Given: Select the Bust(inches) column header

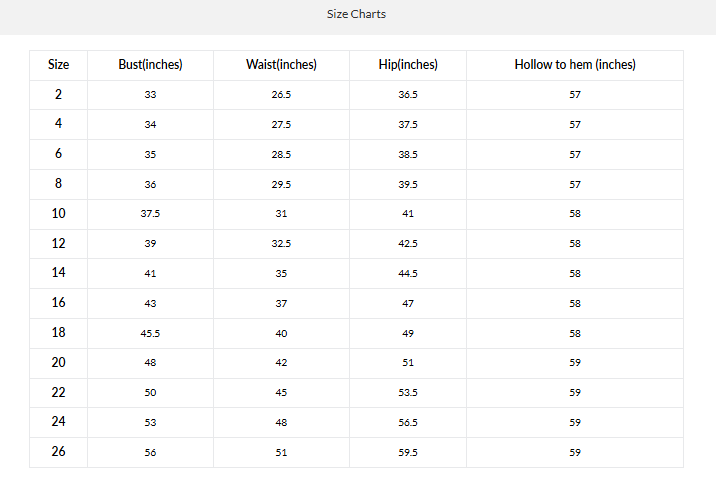Looking at the screenshot, I should tap(150, 65).
